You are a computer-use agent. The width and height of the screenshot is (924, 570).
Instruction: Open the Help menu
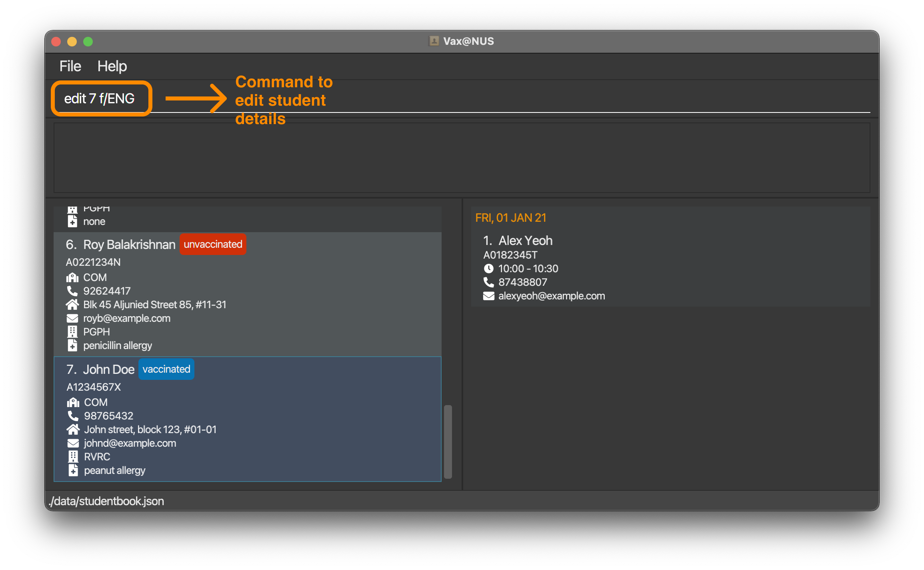click(112, 66)
